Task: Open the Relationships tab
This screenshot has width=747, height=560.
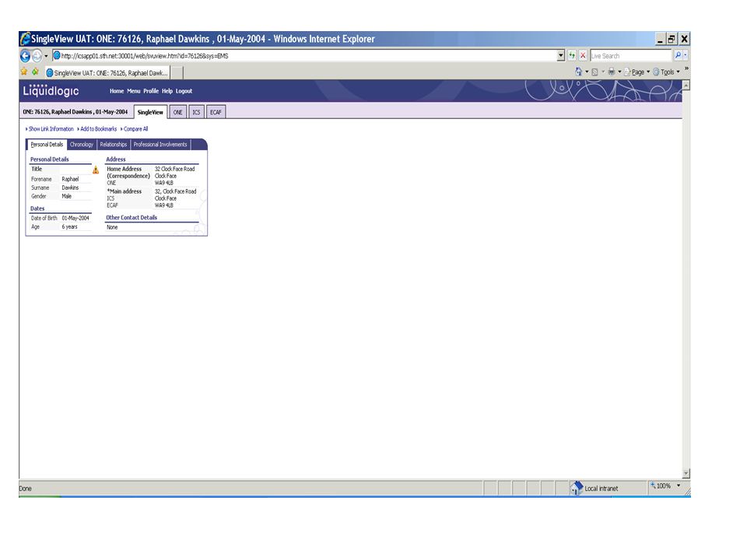Action: tap(114, 145)
